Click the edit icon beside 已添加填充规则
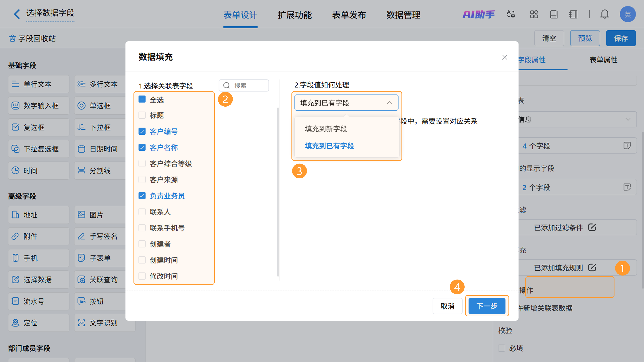The width and height of the screenshot is (644, 362). tap(592, 268)
